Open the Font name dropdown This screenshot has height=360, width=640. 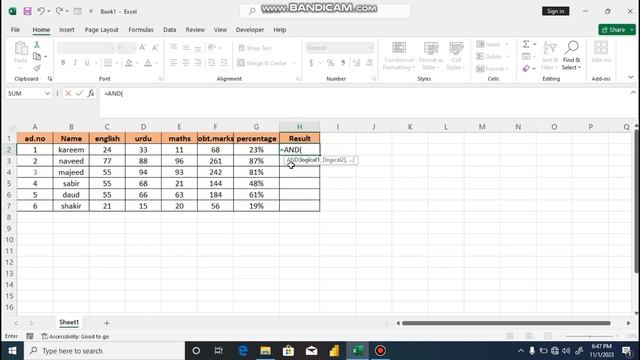[111, 48]
